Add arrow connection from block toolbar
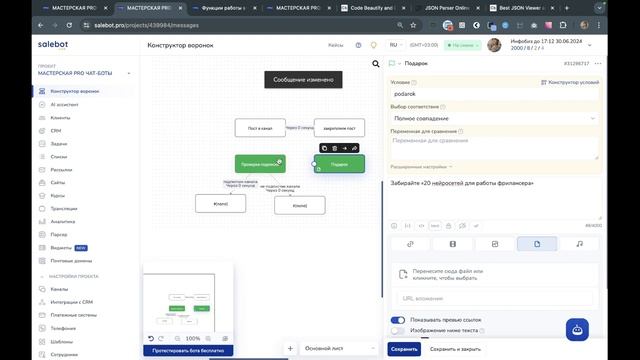 click(344, 148)
